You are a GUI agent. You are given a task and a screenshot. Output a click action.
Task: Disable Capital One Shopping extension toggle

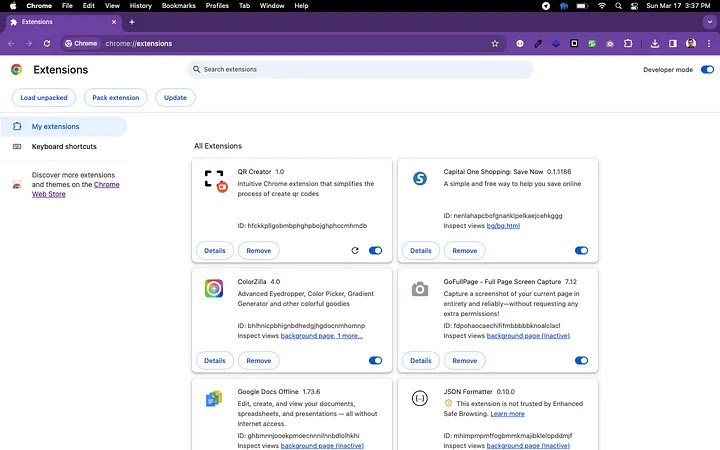pyautogui.click(x=581, y=251)
